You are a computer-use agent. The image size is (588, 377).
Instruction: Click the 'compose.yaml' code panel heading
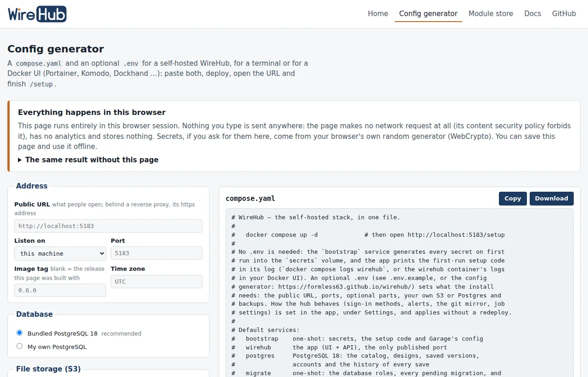[x=250, y=199]
